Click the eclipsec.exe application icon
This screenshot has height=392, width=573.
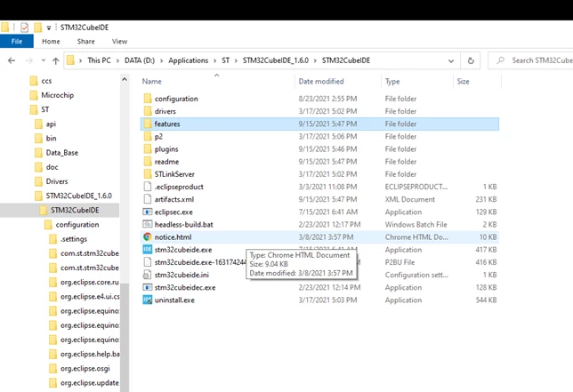(x=148, y=212)
